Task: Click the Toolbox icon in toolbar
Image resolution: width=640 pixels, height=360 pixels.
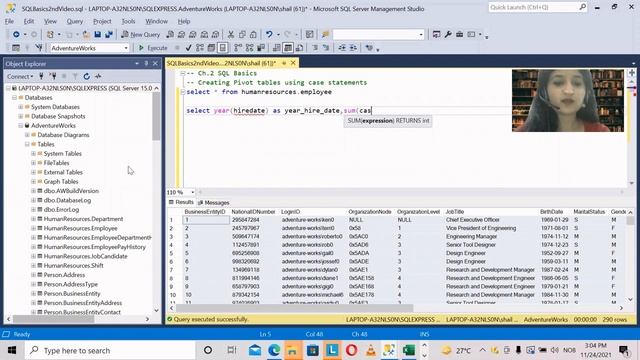Action: (x=459, y=35)
